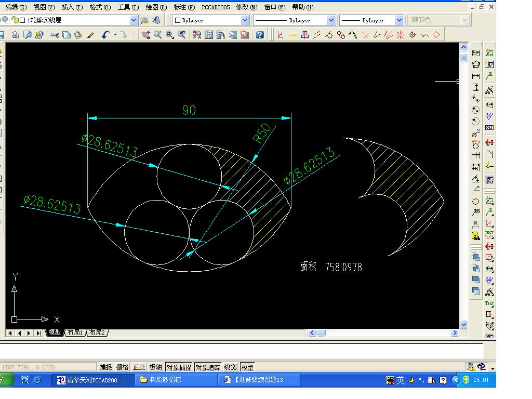Switch to the 布局1 layout tab

click(x=75, y=332)
